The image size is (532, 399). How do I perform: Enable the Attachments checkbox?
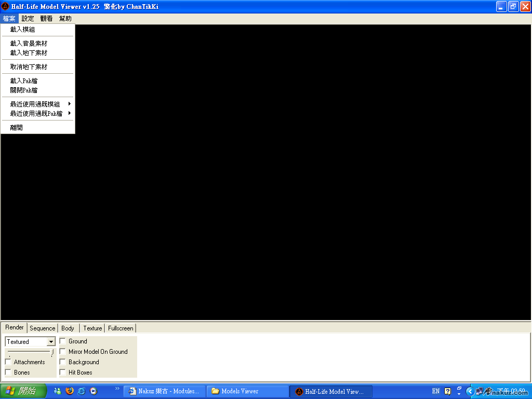coord(8,362)
